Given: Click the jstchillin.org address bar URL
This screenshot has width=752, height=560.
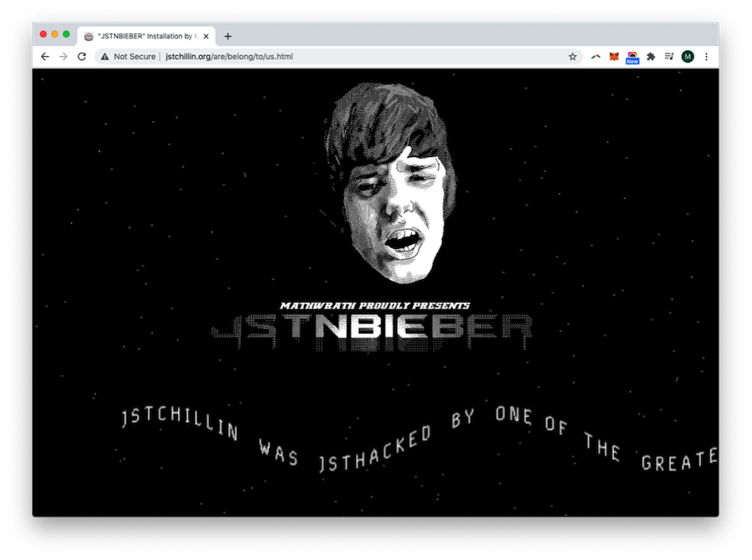Looking at the screenshot, I should 229,57.
